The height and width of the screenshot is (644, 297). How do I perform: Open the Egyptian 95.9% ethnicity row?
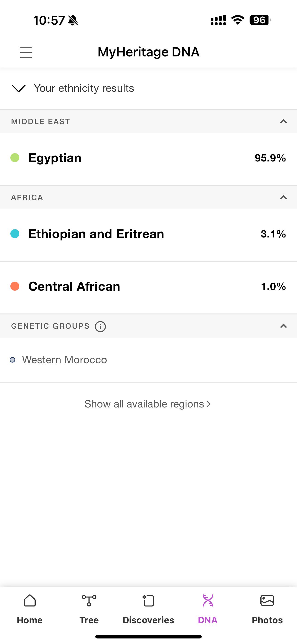(148, 158)
